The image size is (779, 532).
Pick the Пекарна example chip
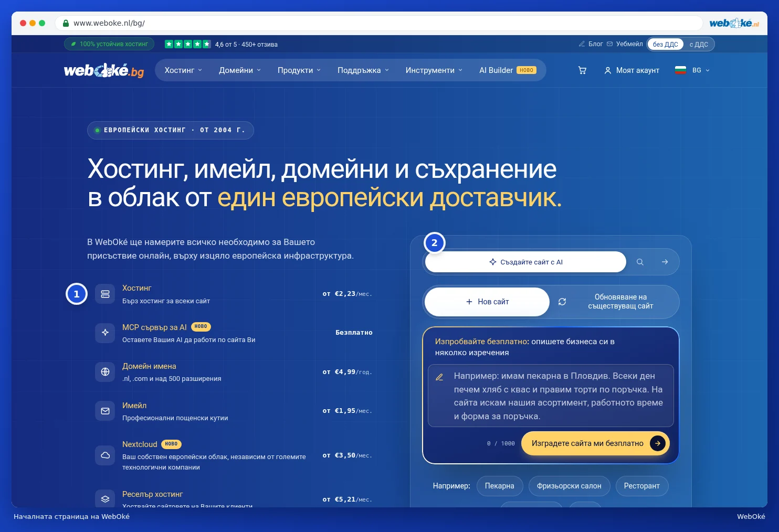point(500,486)
